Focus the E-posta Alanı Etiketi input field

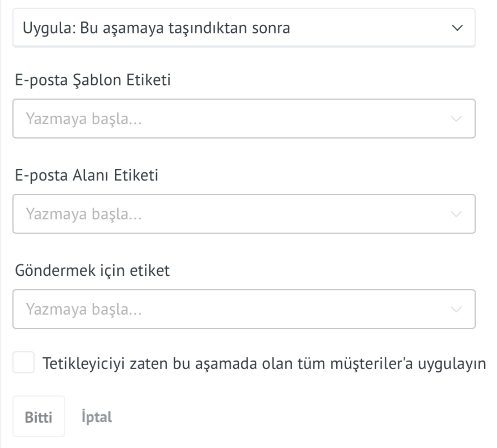[x=244, y=214]
